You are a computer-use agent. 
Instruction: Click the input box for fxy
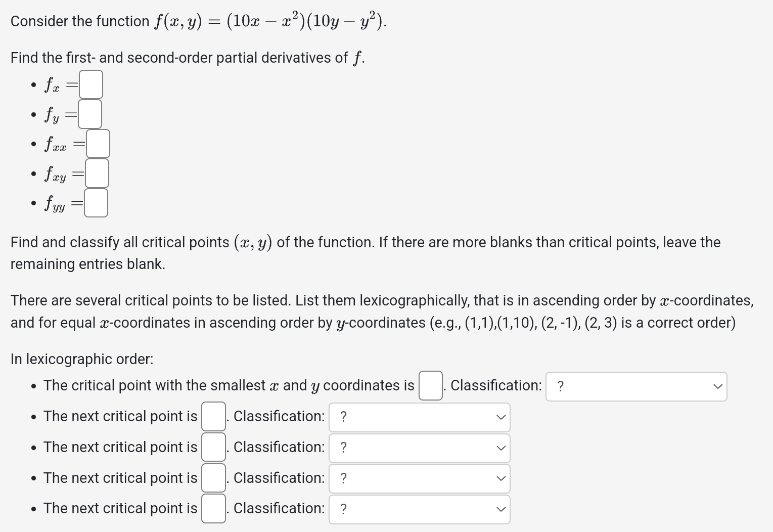click(97, 172)
